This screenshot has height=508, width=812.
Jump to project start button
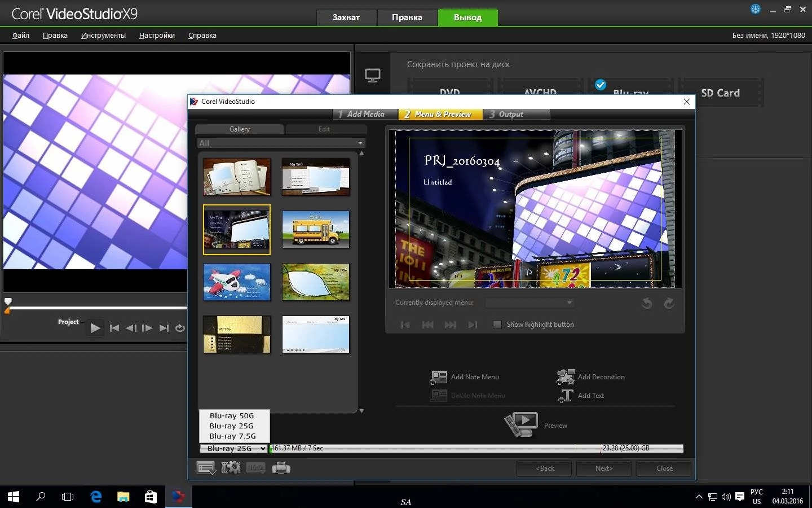114,328
